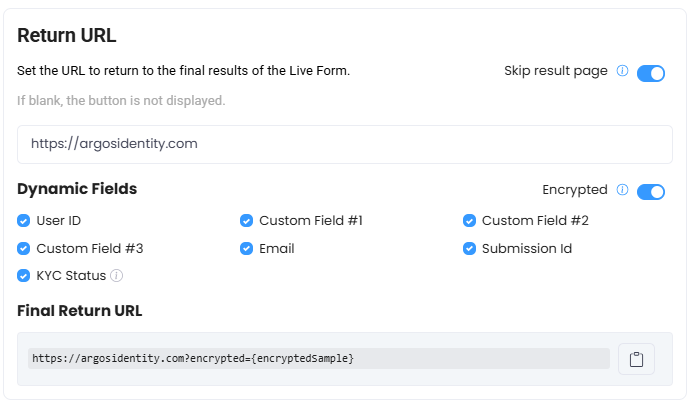Click the info icon next to Encrypted
This screenshot has width=695, height=406.
622,190
